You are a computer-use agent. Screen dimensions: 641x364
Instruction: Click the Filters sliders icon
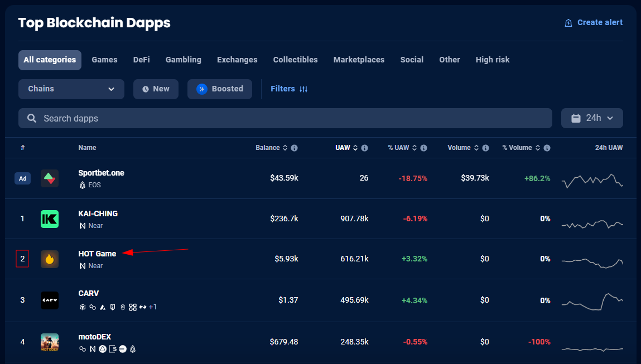[x=303, y=89]
